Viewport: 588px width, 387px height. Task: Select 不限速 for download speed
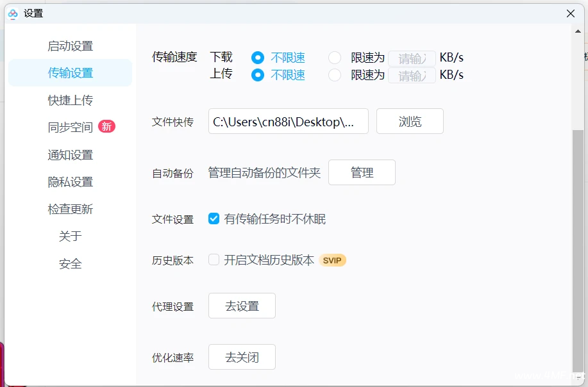[258, 58]
